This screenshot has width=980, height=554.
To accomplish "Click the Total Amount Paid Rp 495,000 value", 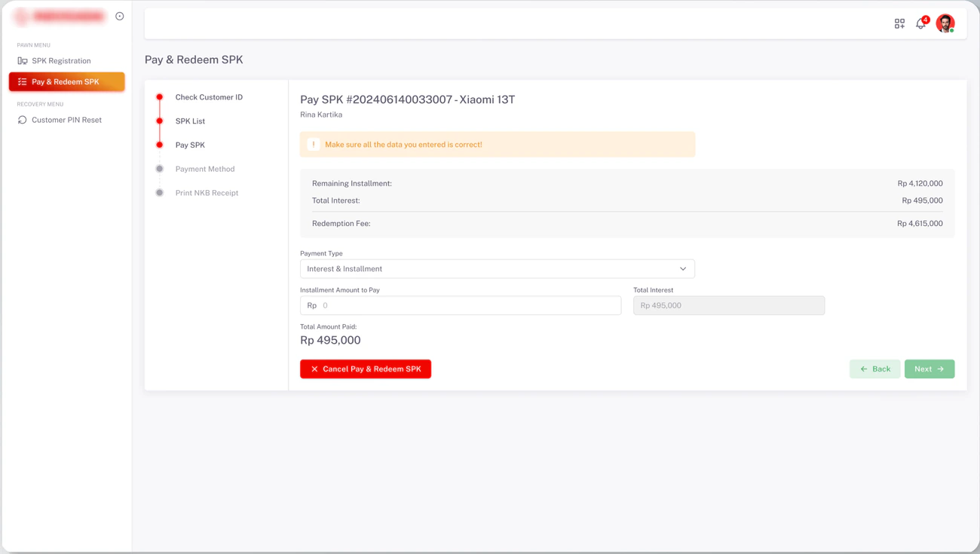I will click(x=330, y=341).
